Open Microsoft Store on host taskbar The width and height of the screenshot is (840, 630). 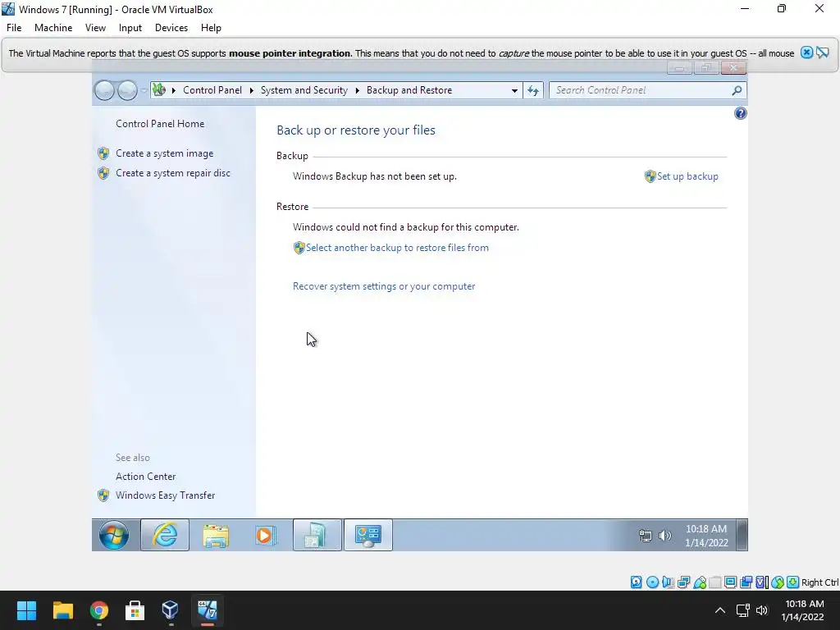(135, 610)
